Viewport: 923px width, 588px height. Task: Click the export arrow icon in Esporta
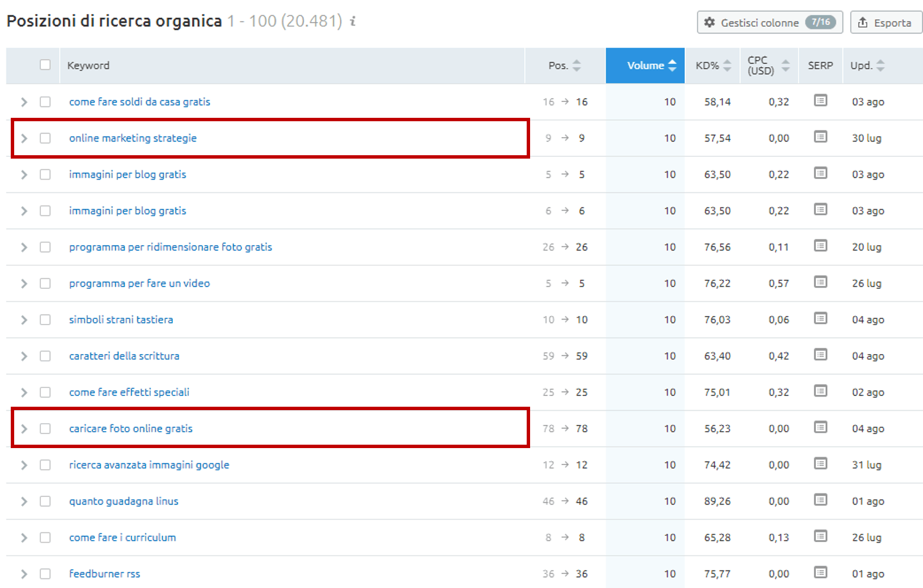coord(863,23)
